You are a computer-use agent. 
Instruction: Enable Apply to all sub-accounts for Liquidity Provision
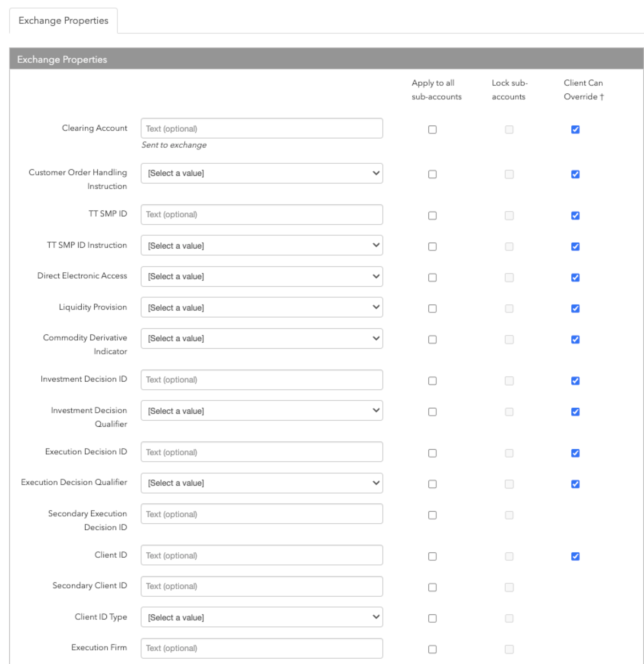(x=432, y=309)
